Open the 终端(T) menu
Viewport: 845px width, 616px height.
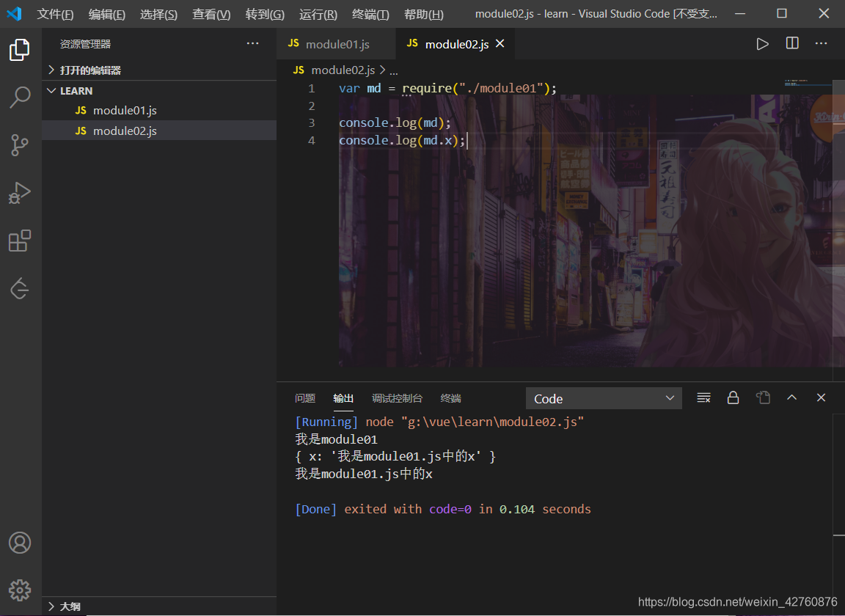pyautogui.click(x=370, y=14)
